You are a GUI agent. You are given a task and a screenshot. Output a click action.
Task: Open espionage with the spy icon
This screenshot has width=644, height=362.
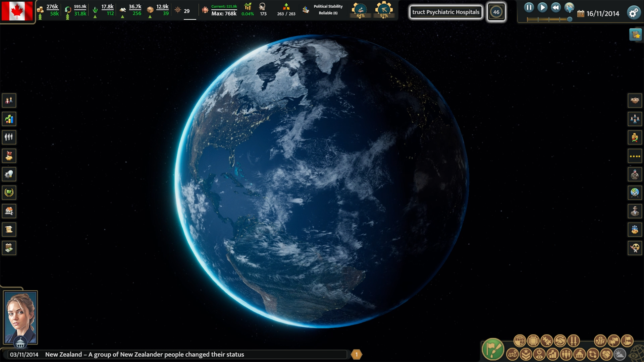[x=634, y=211]
